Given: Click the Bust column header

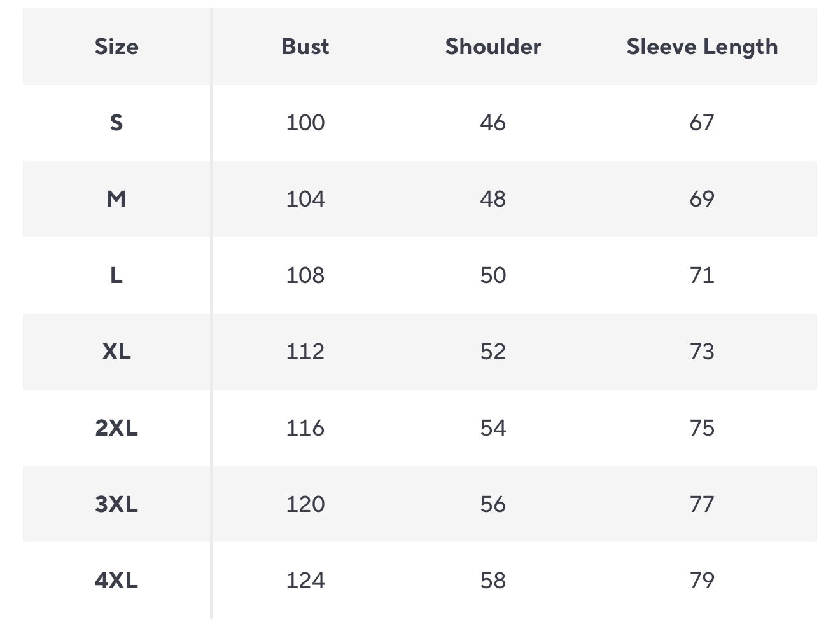Looking at the screenshot, I should 305,46.
